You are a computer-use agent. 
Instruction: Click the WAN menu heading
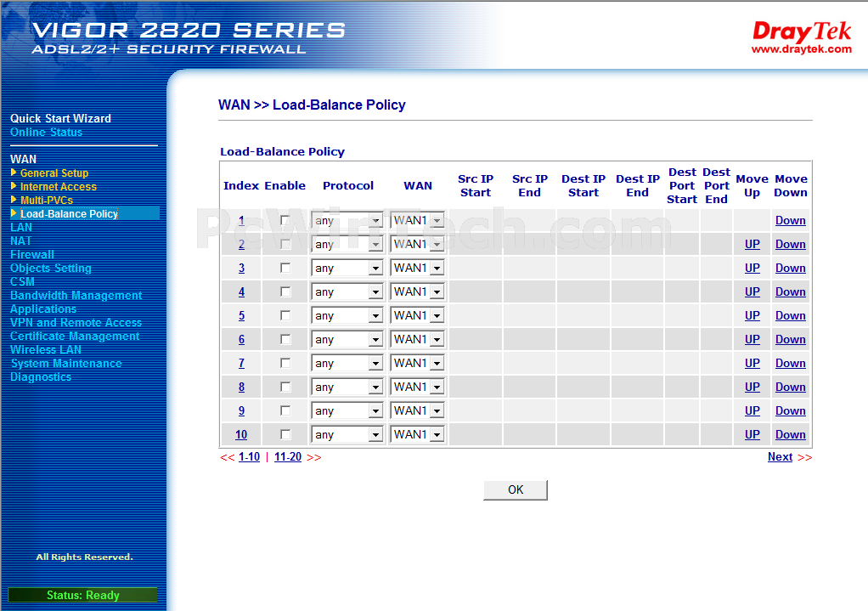(x=23, y=160)
